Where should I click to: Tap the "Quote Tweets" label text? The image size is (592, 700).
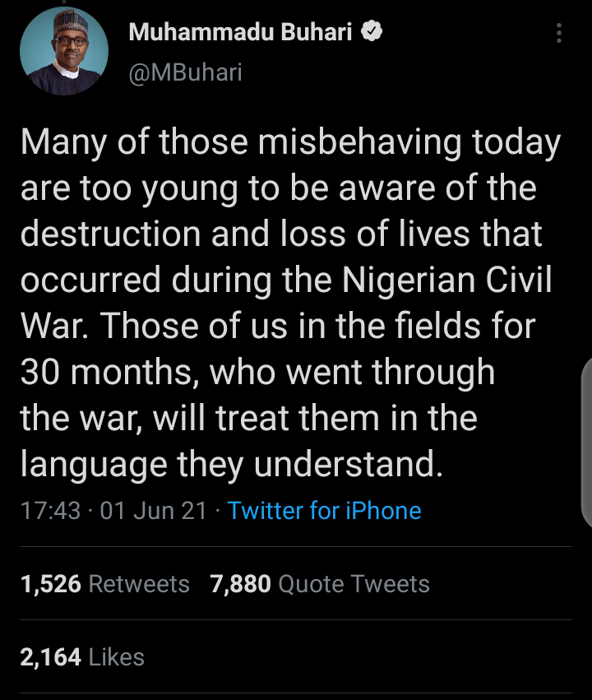[354, 584]
